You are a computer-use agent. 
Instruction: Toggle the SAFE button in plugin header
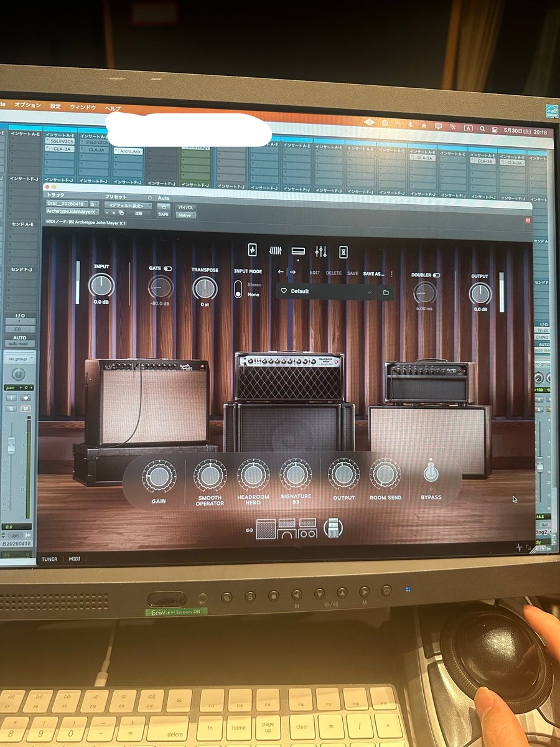click(x=163, y=214)
